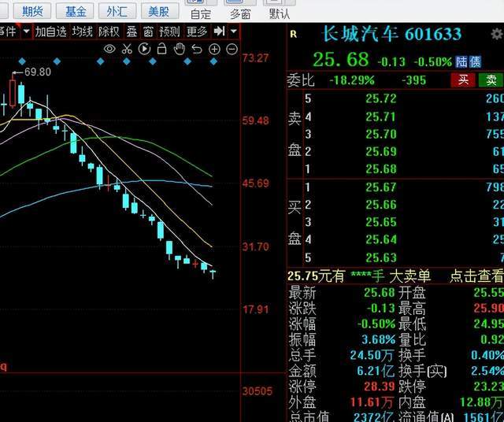Select the hand pan tool
This screenshot has width=504, height=422.
pyautogui.click(x=180, y=49)
